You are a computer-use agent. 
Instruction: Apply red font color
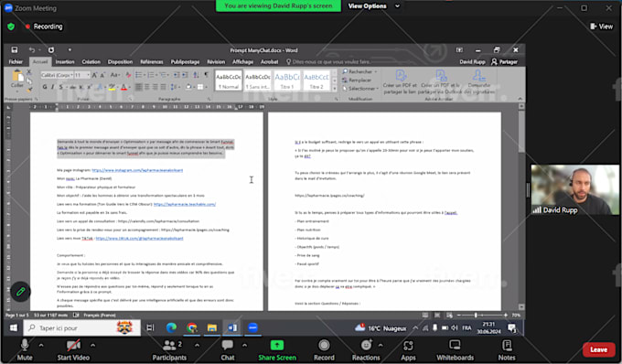click(123, 87)
